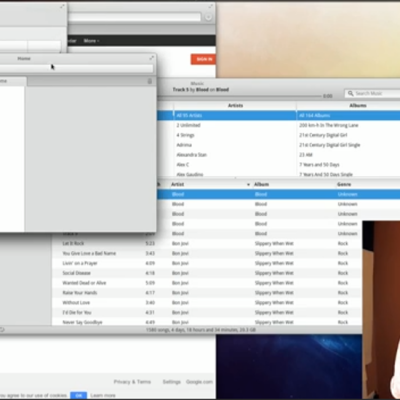Open the Privacy & Terms link

(x=132, y=382)
